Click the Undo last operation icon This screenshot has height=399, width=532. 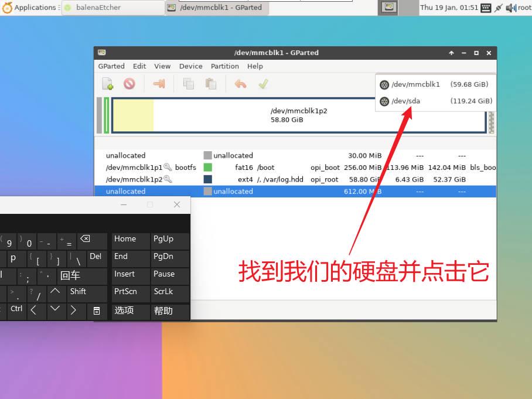click(240, 83)
